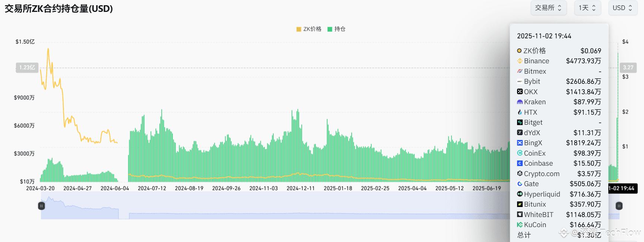Open the USD currency dropdown
The height and width of the screenshot is (242, 644).
pyautogui.click(x=623, y=8)
